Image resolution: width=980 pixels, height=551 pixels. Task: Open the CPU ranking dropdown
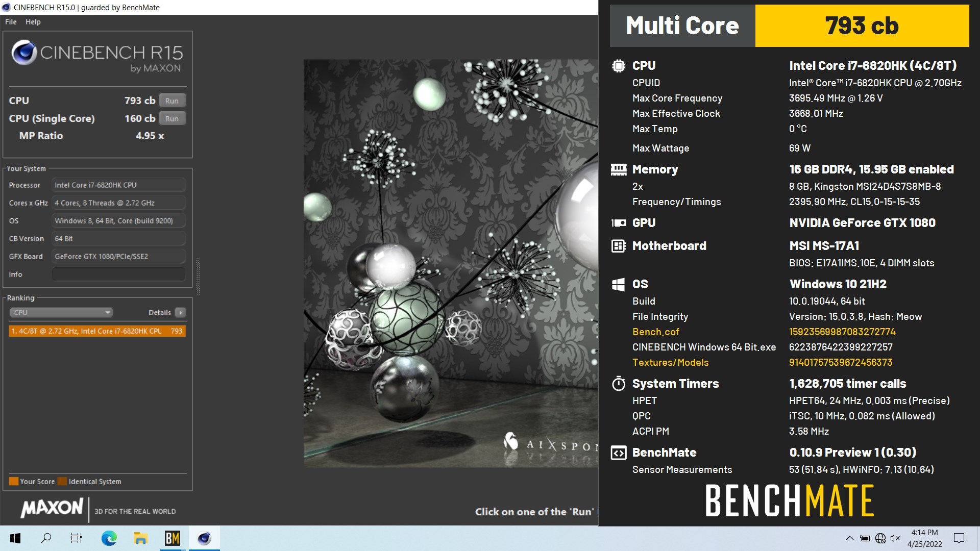click(x=61, y=312)
